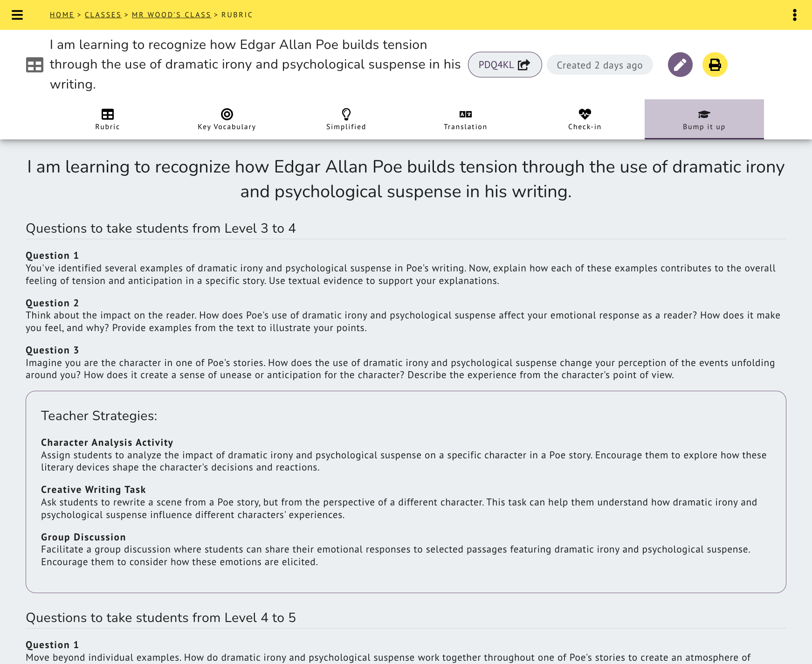812x664 pixels.
Task: Click the Creative Writing Task heading
Action: click(x=93, y=490)
